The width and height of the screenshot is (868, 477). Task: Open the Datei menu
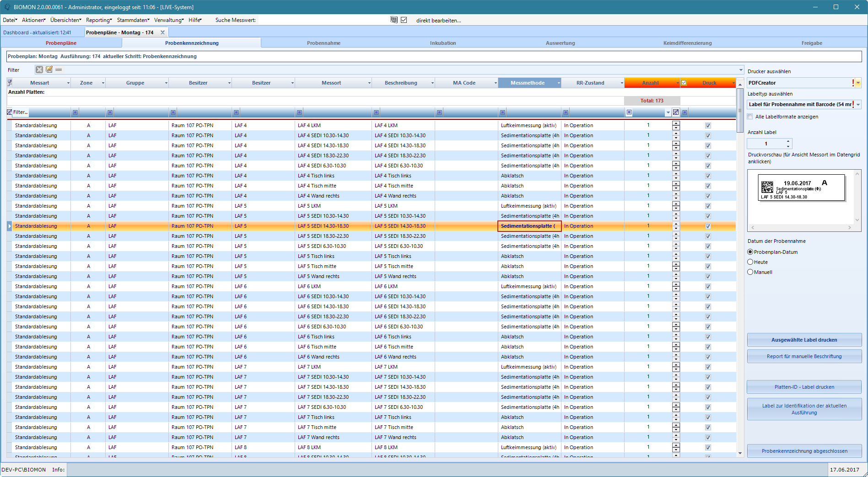10,20
